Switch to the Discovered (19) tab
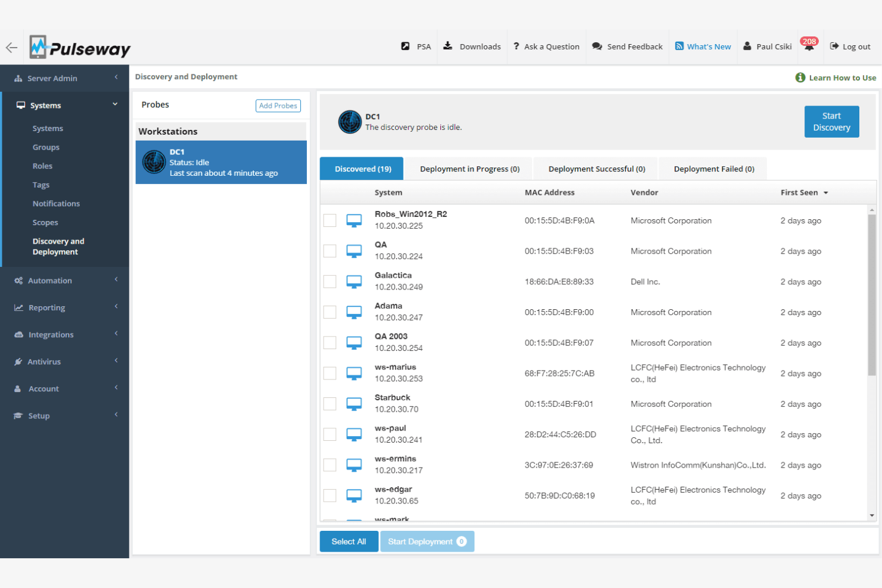 (362, 169)
